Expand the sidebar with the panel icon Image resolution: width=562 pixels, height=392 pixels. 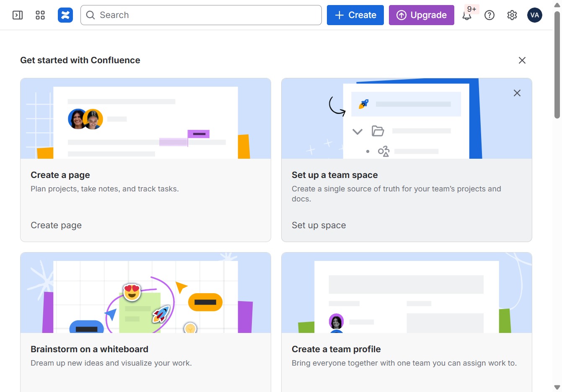click(18, 15)
